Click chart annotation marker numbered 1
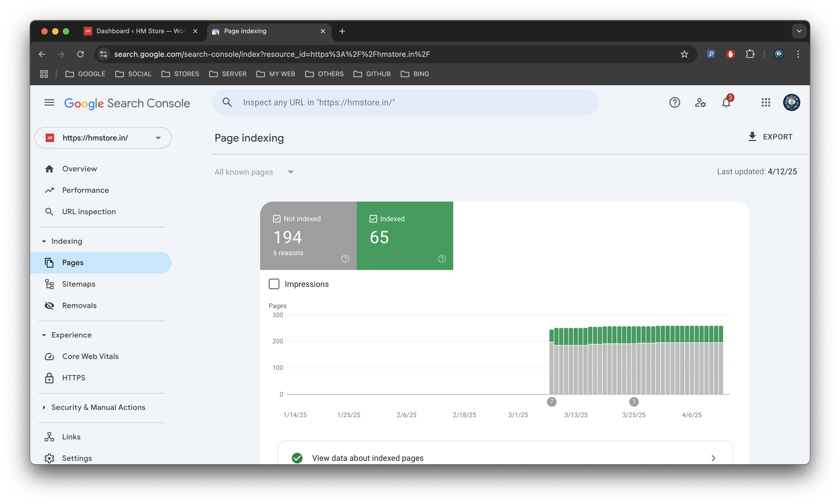This screenshot has height=504, width=840. pos(633,402)
